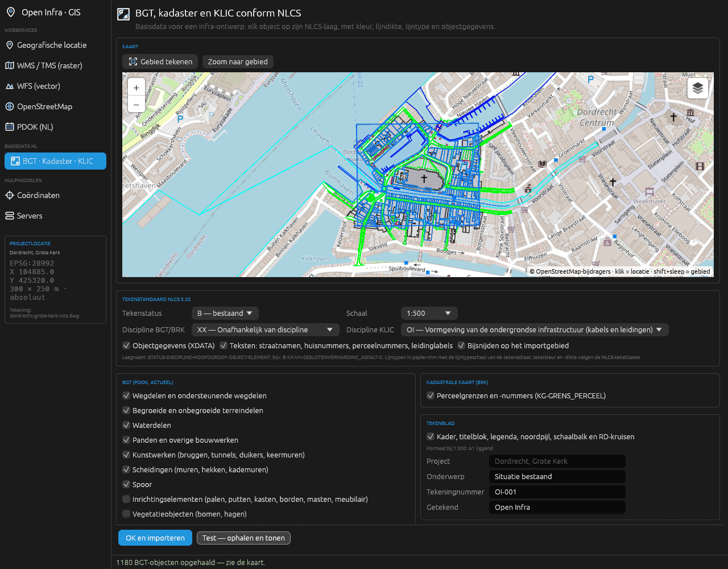Click the Tekeningnummer input field
The image size is (728, 569).
pos(557,492)
